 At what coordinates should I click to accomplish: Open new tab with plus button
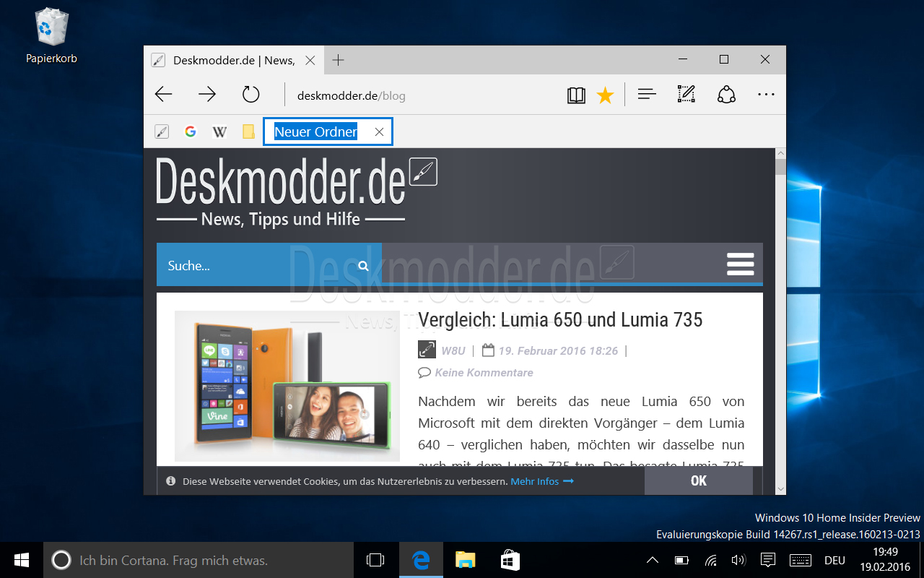(x=338, y=60)
